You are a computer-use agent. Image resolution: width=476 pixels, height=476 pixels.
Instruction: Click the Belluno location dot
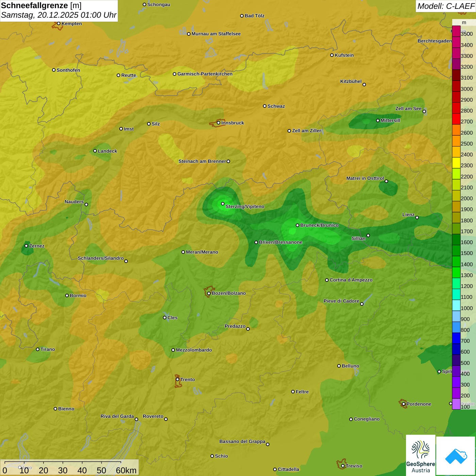[339, 366]
